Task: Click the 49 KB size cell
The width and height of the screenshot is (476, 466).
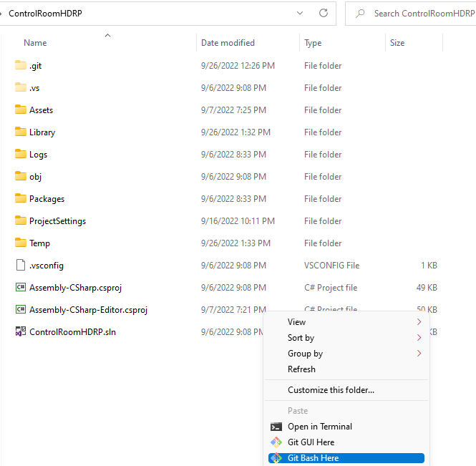Action: coord(427,288)
